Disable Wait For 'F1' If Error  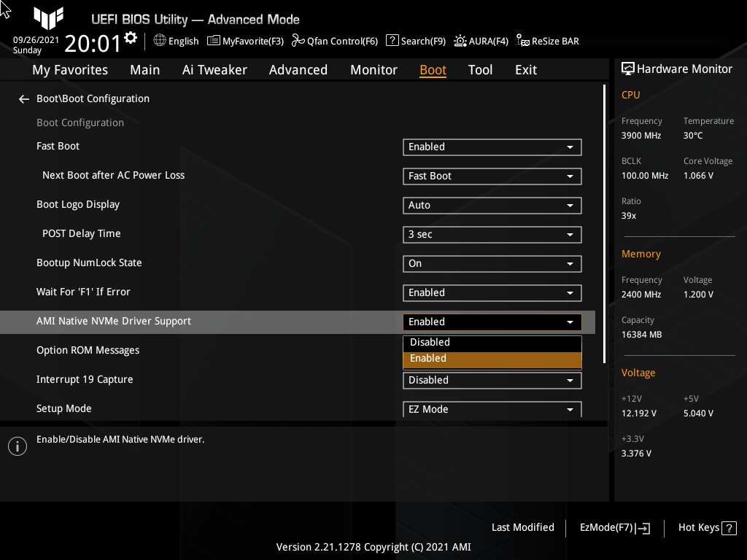[x=492, y=292]
